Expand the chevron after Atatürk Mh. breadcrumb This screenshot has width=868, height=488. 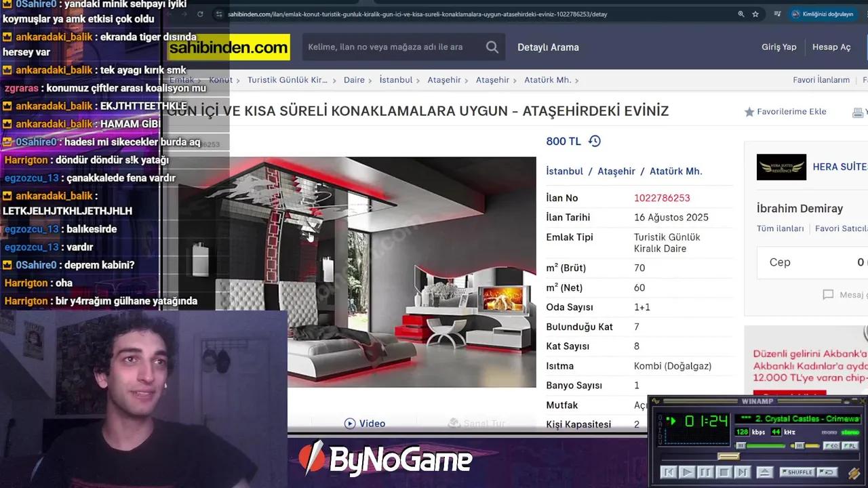tap(577, 80)
